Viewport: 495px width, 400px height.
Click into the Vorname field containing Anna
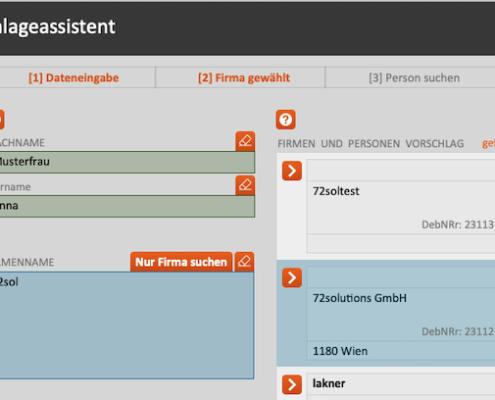pos(127,206)
